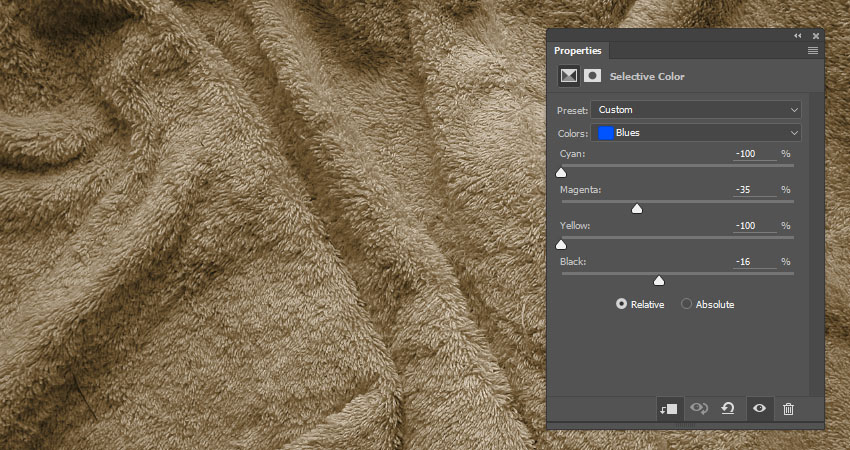Reset adjustment to defaults icon
This screenshot has width=850, height=450.
[x=728, y=408]
